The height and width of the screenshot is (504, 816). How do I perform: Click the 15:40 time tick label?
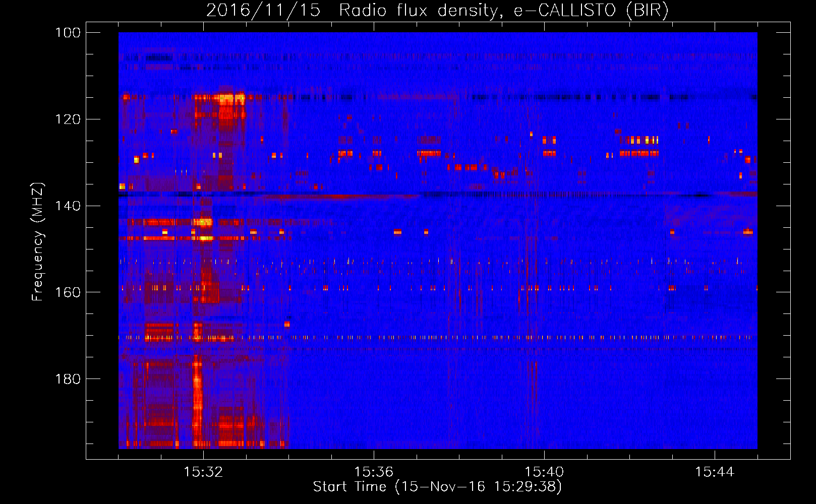pyautogui.click(x=544, y=472)
